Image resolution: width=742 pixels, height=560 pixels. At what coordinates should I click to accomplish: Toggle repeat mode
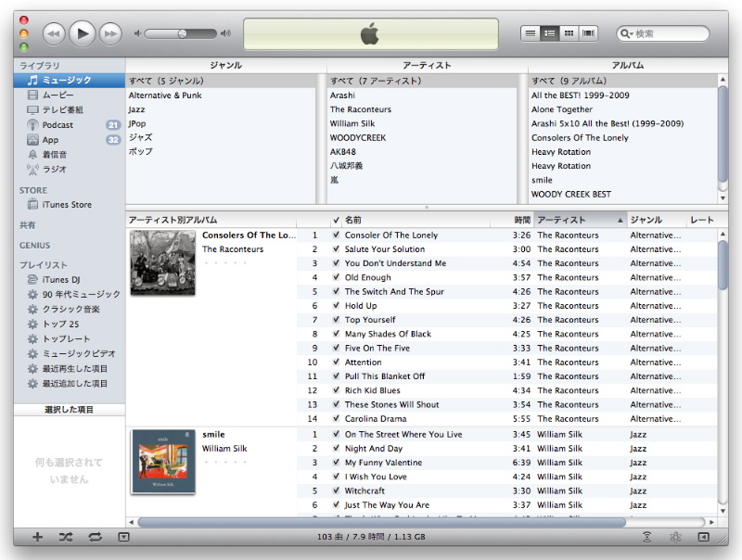[95, 537]
